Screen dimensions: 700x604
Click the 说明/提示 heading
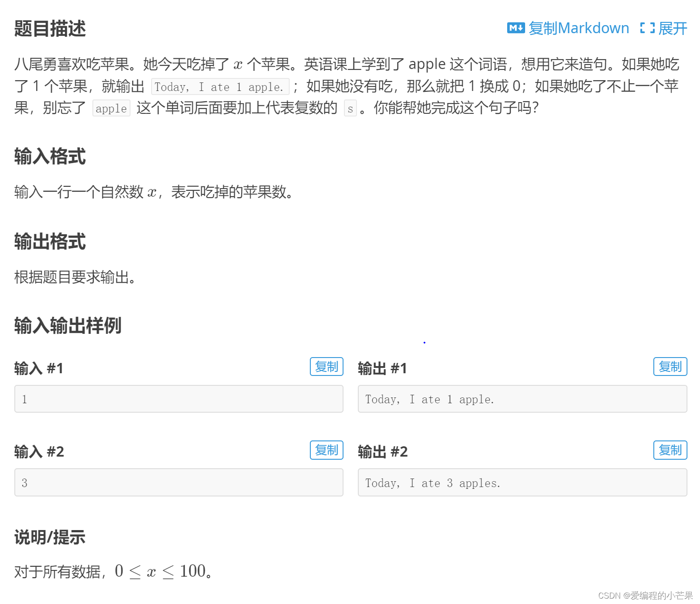click(x=50, y=537)
